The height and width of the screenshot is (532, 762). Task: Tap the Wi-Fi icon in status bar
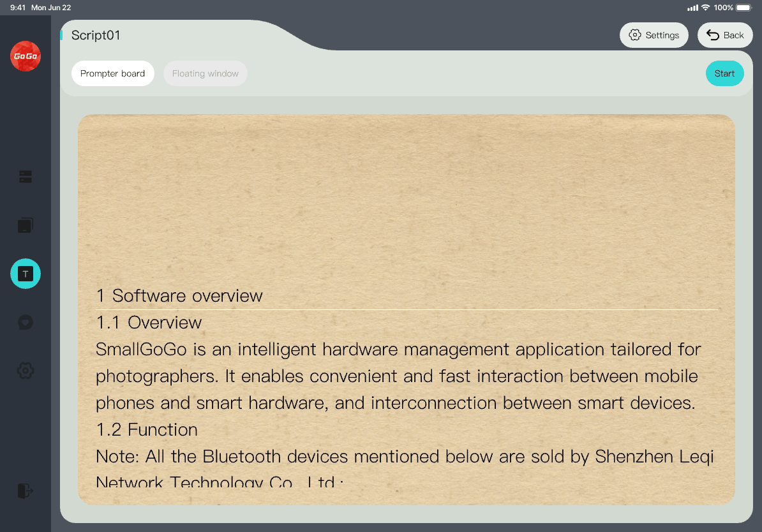pos(705,8)
